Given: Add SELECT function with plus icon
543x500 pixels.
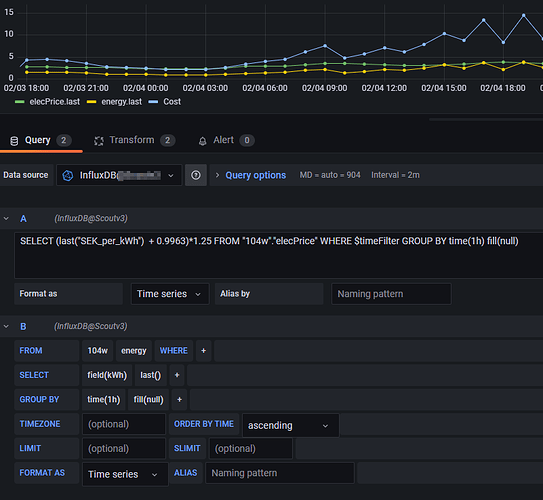Looking at the screenshot, I should tap(177, 375).
